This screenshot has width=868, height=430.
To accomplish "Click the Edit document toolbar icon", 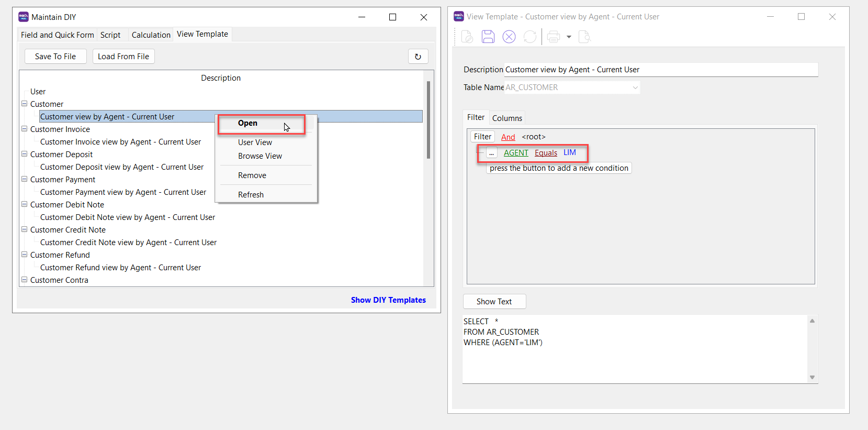I will coord(467,37).
